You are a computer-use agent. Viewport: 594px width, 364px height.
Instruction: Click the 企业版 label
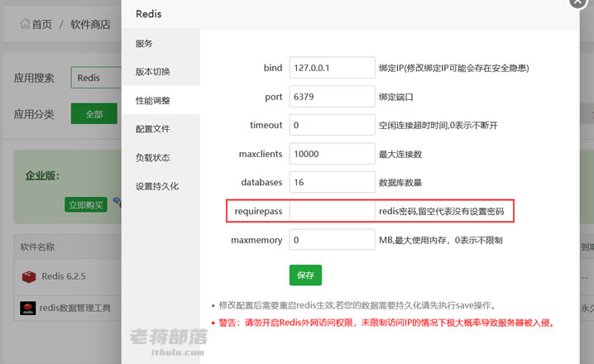42,175
